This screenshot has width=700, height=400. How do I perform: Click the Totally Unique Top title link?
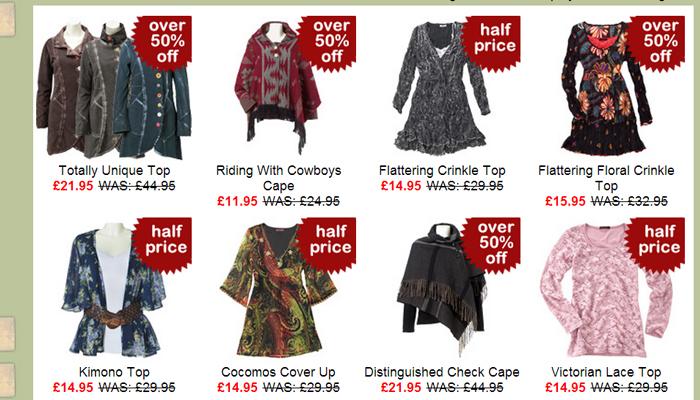tap(114, 171)
